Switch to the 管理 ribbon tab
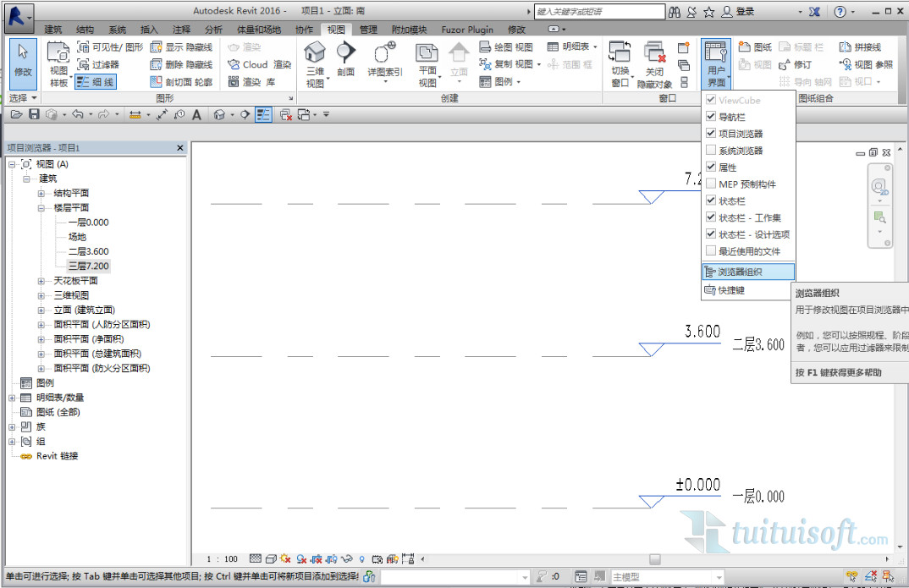Viewport: 909px width, 588px height. (368, 30)
